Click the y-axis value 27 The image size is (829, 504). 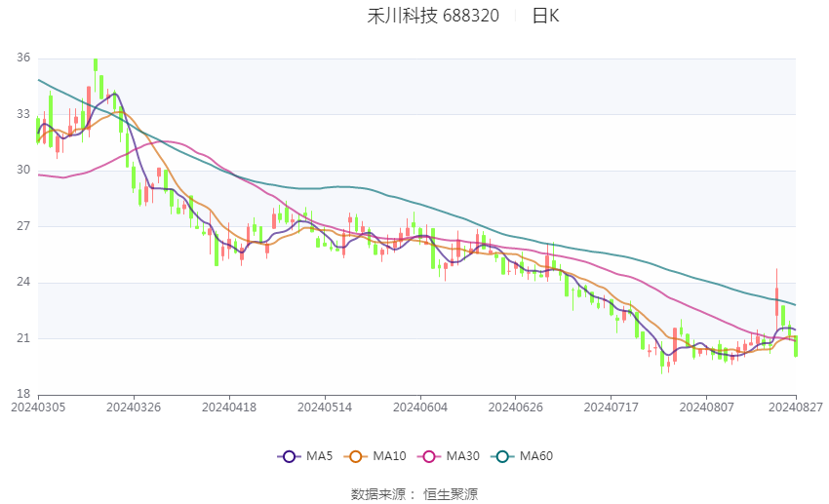[x=23, y=226]
